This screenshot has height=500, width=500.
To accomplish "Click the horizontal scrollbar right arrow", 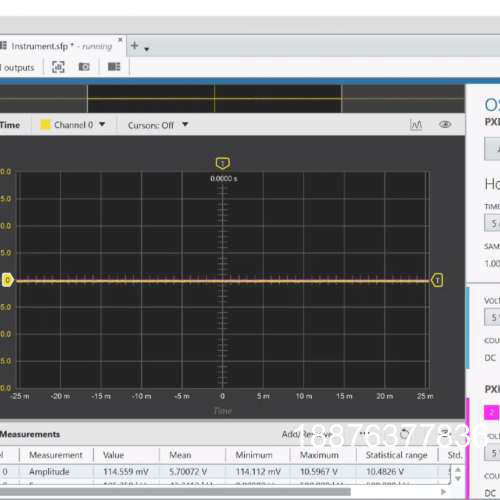I will click(x=444, y=492).
